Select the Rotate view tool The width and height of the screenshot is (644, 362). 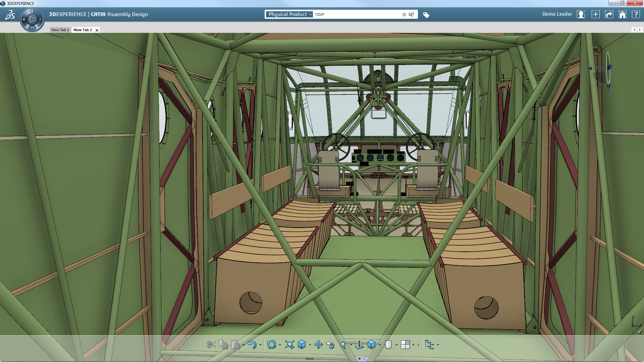(330, 345)
